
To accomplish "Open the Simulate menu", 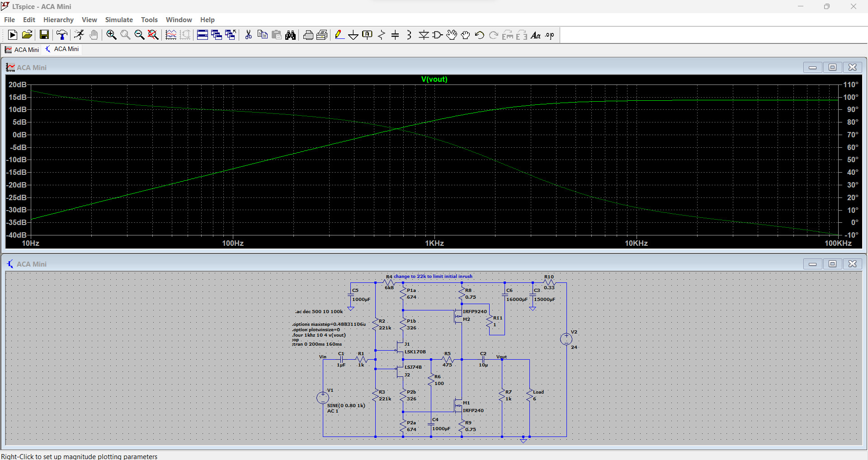I will [119, 20].
